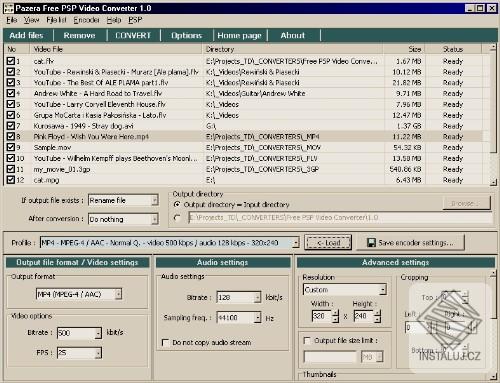
Task: Sort by the Size column header
Action: [x=404, y=49]
